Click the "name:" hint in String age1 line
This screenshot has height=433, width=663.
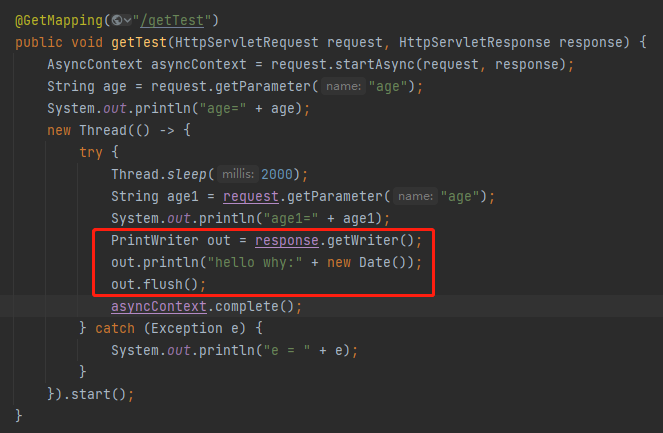click(416, 196)
